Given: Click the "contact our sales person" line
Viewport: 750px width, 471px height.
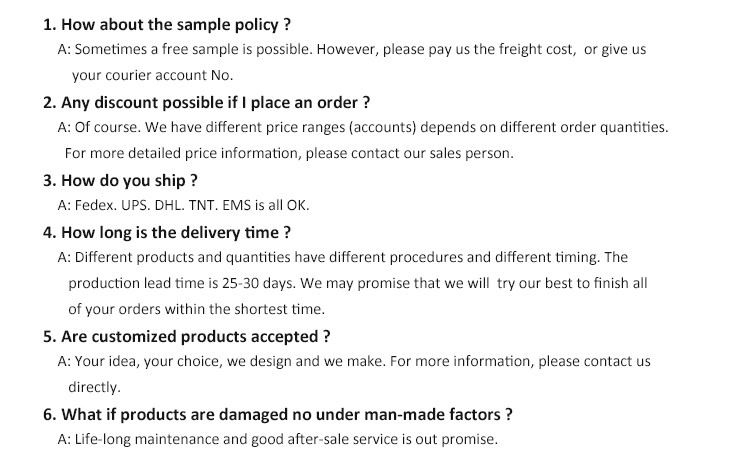Looking at the screenshot, I should (289, 153).
